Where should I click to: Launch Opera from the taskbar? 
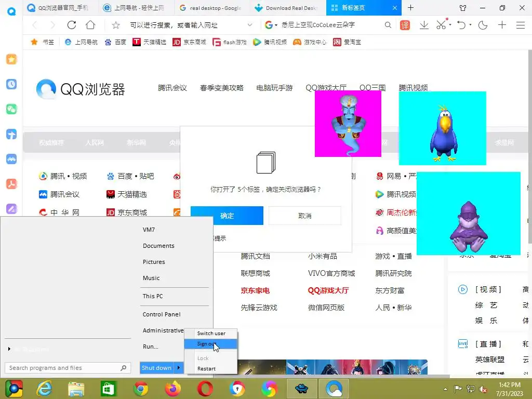click(205, 389)
